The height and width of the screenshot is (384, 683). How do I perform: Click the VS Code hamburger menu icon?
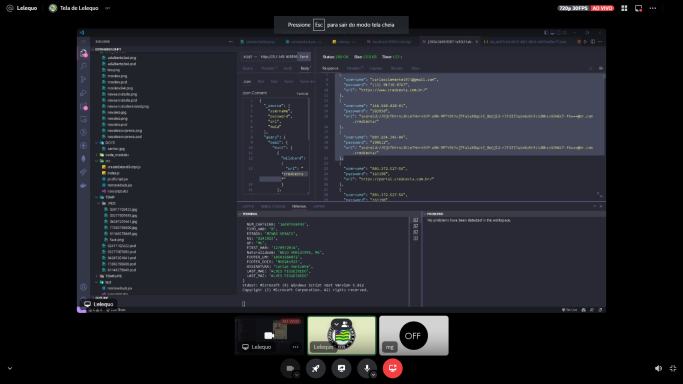(x=83, y=42)
